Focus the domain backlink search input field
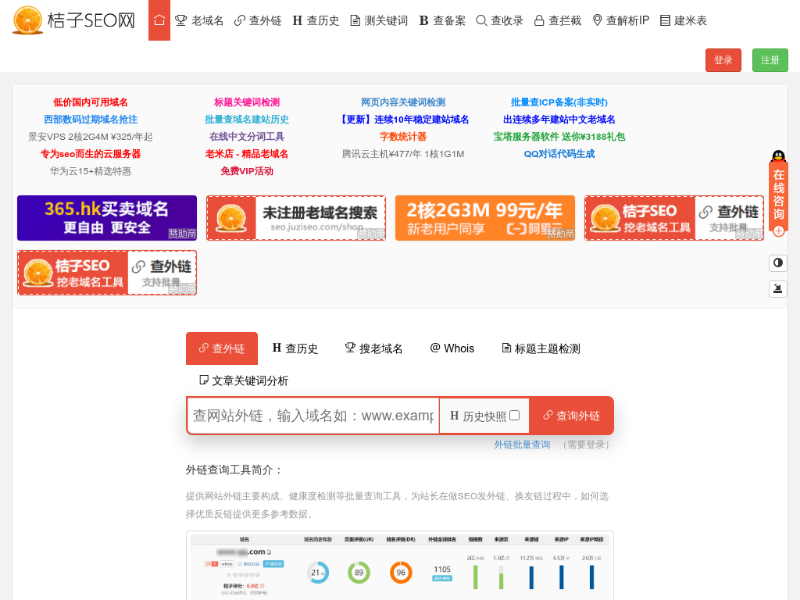 [312, 416]
